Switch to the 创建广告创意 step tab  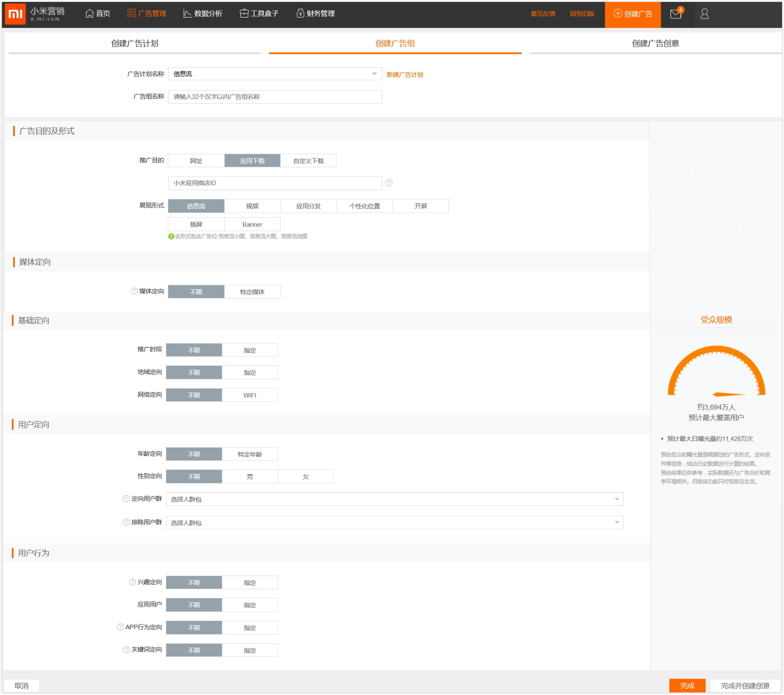[x=655, y=43]
